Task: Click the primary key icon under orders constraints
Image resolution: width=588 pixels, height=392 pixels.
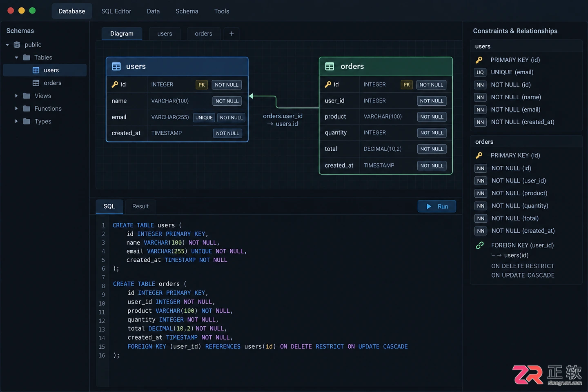Action: pyautogui.click(x=479, y=156)
